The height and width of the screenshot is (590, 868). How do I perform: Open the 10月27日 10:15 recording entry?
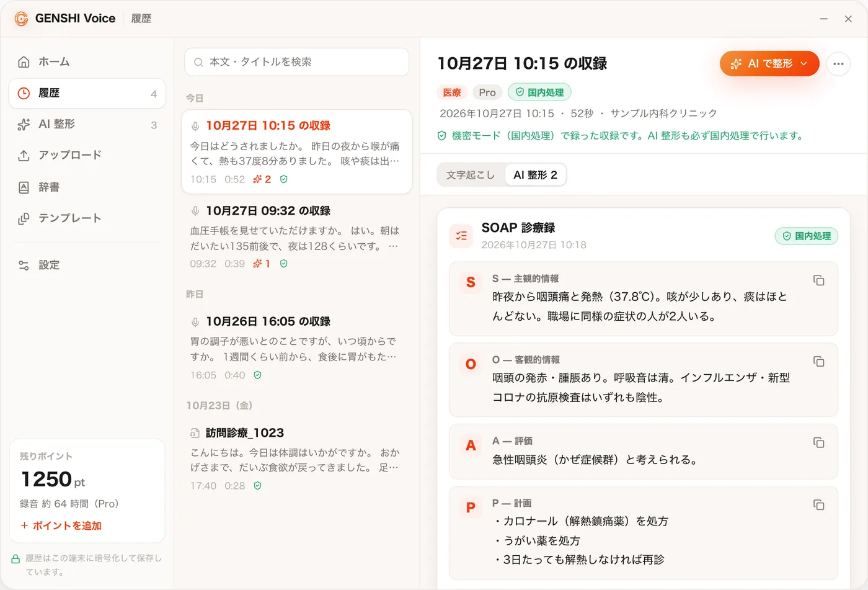(x=296, y=151)
